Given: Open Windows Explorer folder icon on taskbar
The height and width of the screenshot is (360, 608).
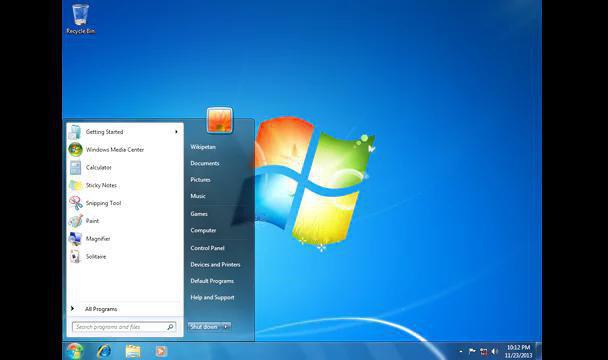Looking at the screenshot, I should 133,351.
